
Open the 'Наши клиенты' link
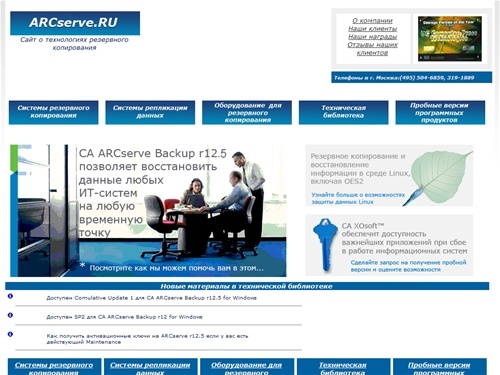point(373,29)
